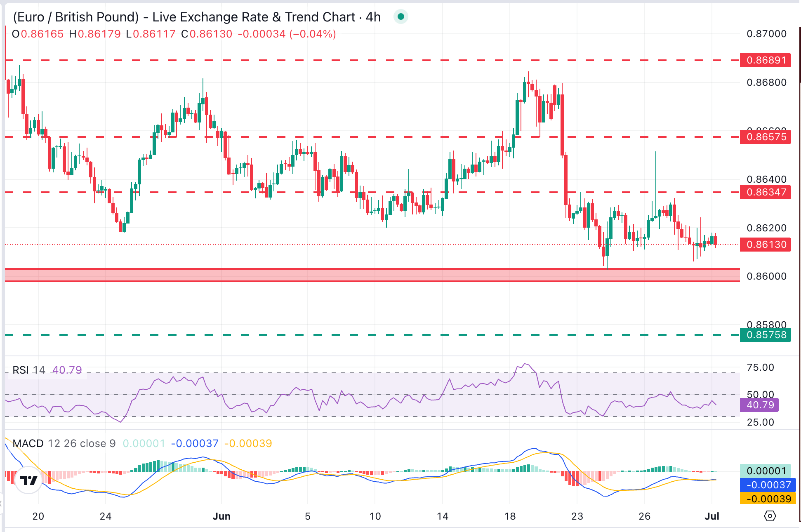Click the MACD legend value -0.00037
This screenshot has width=801, height=532.
tap(195, 443)
